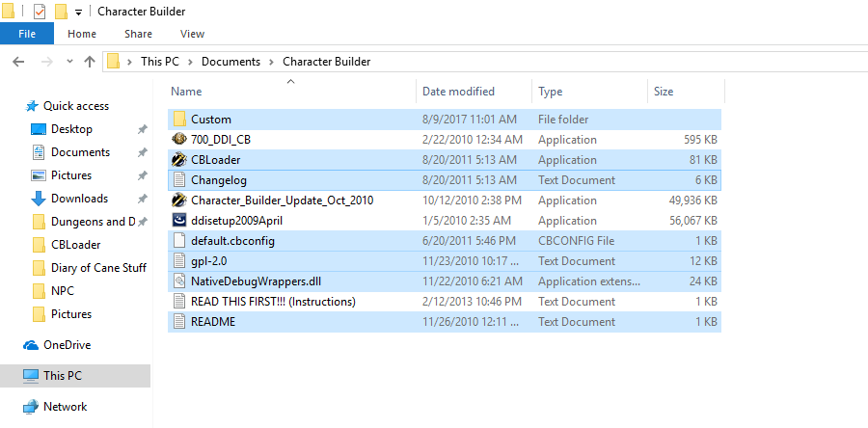Select the NativeDebugWrappers.dll file name
This screenshot has width=868, height=428.
pos(256,281)
